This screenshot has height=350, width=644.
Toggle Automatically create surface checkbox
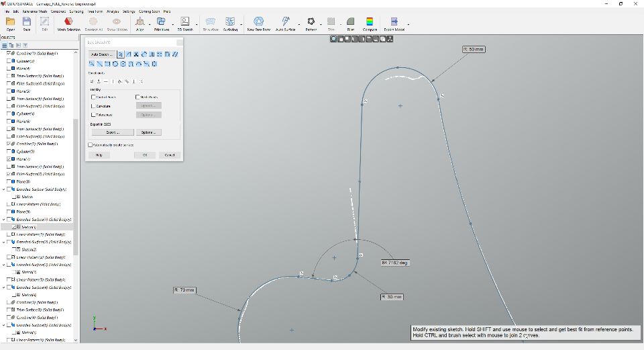91,145
